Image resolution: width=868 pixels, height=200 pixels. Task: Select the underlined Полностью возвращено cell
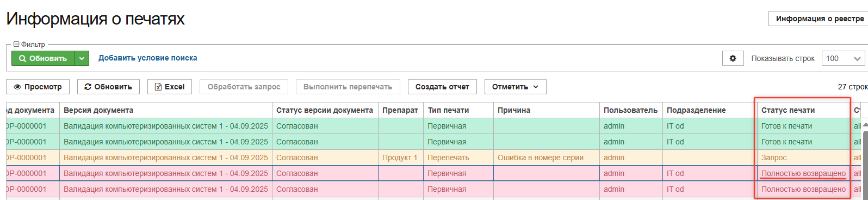pyautogui.click(x=803, y=173)
